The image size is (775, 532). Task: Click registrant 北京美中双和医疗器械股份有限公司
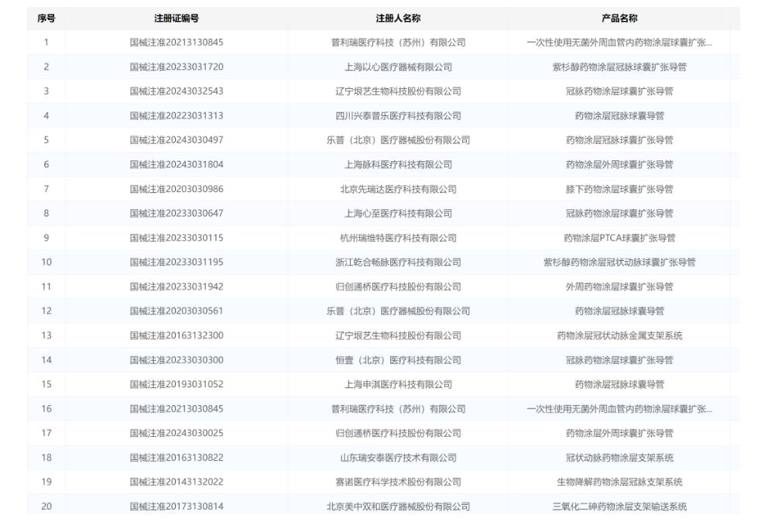398,506
